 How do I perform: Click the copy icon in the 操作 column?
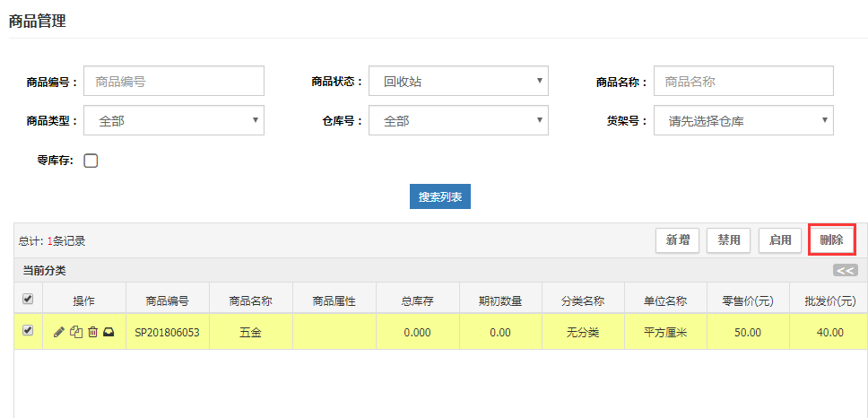click(x=75, y=332)
